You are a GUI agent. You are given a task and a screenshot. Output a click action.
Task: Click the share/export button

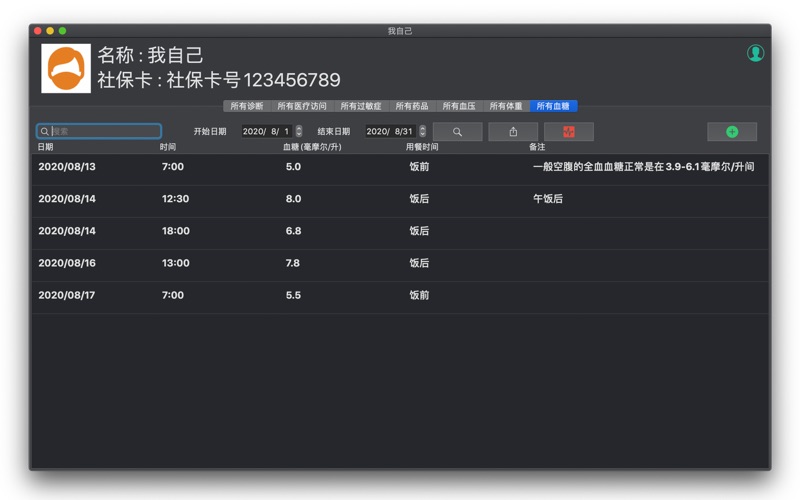point(513,132)
